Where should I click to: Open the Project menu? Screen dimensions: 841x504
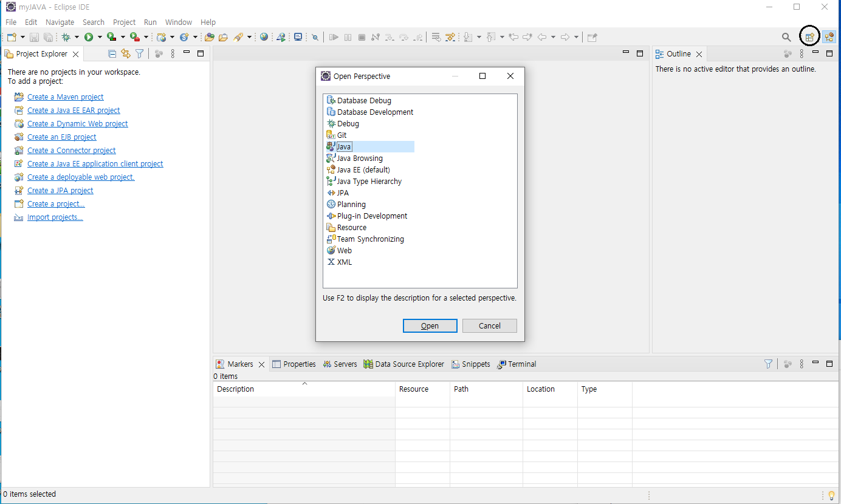click(125, 22)
